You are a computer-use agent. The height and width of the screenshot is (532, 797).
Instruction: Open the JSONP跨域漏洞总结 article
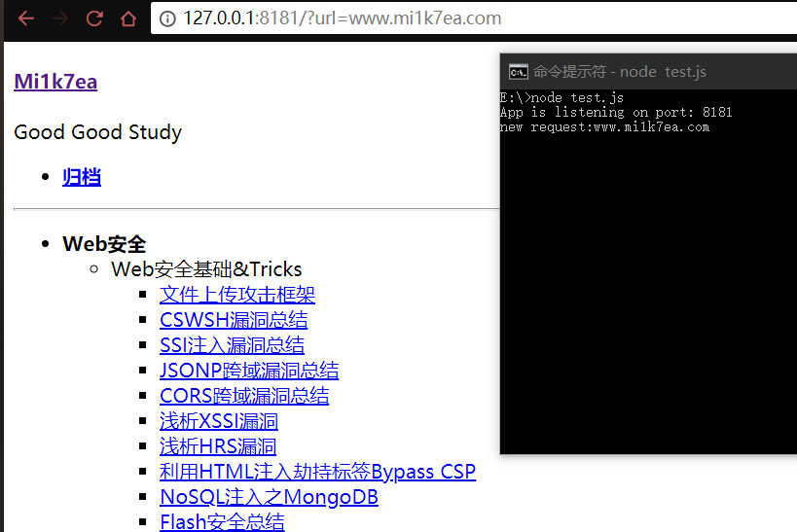pyautogui.click(x=249, y=371)
